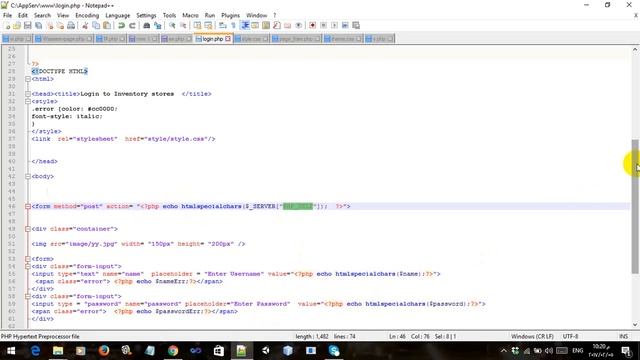This screenshot has width=640, height=360.
Task: Click the Close All toolbar icon
Action: pos(60,25)
